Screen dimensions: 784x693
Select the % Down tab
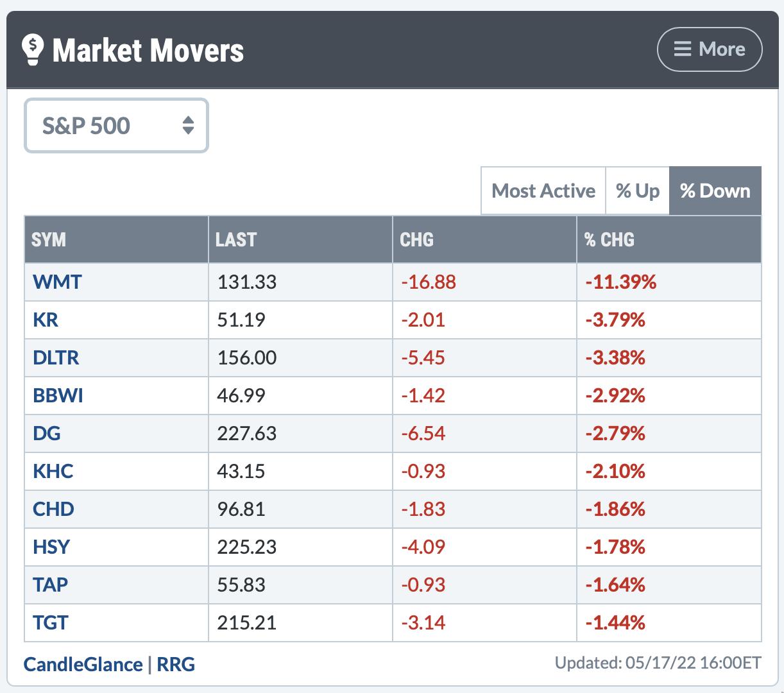715,191
